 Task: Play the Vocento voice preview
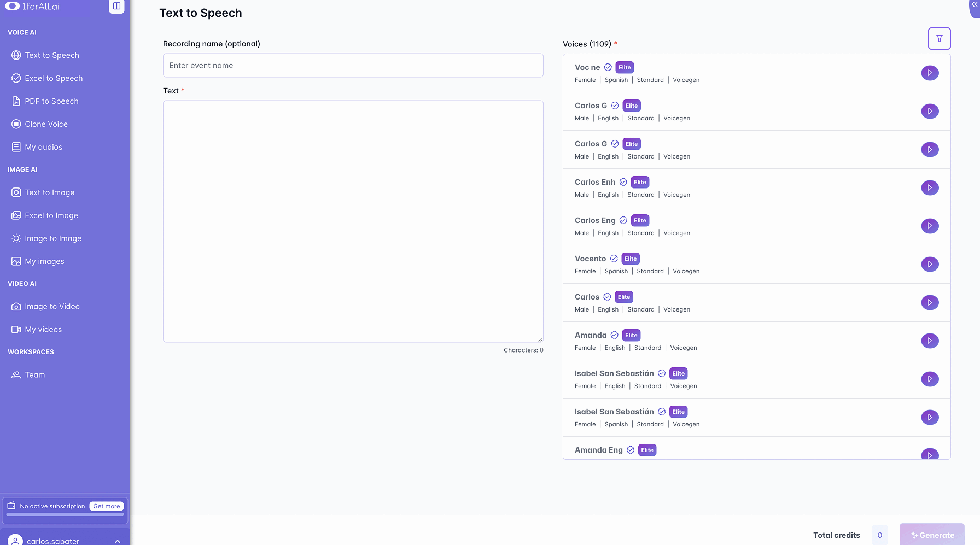point(930,265)
